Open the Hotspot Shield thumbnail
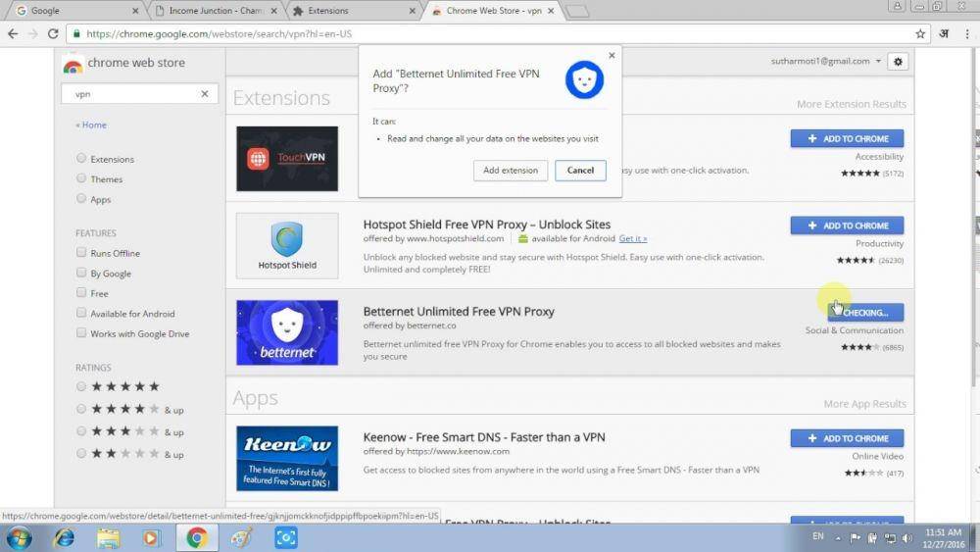Image resolution: width=980 pixels, height=552 pixels. [287, 246]
